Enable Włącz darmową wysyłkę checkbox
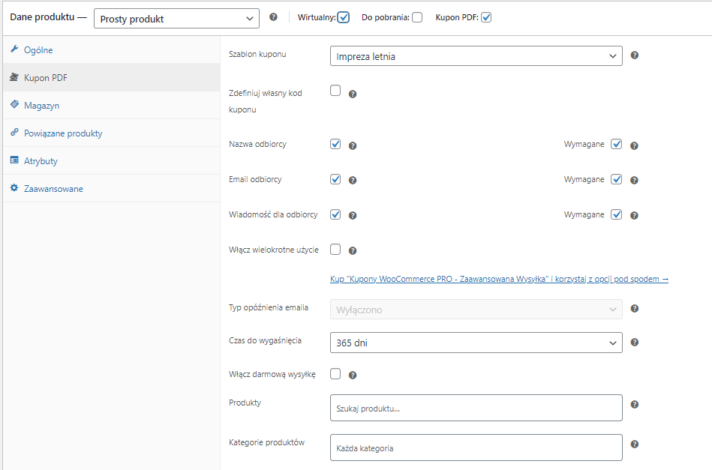712x470 pixels. (x=336, y=374)
